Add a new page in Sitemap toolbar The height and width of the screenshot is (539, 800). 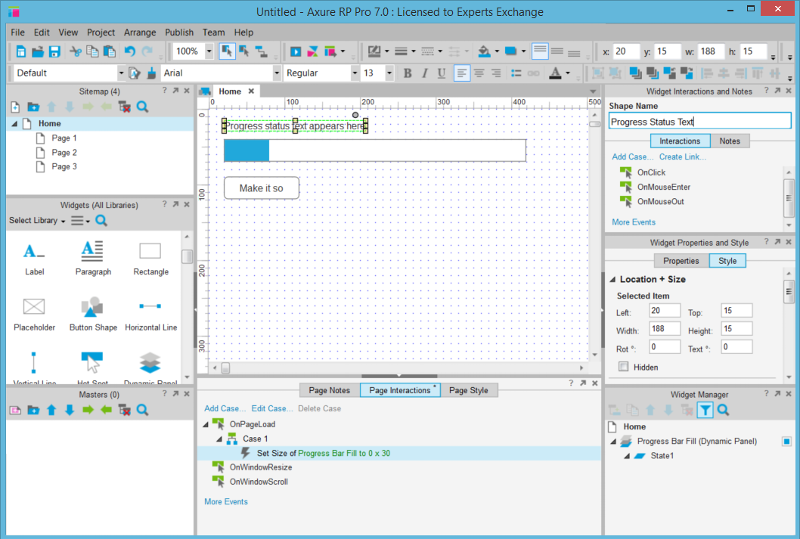tap(16, 107)
